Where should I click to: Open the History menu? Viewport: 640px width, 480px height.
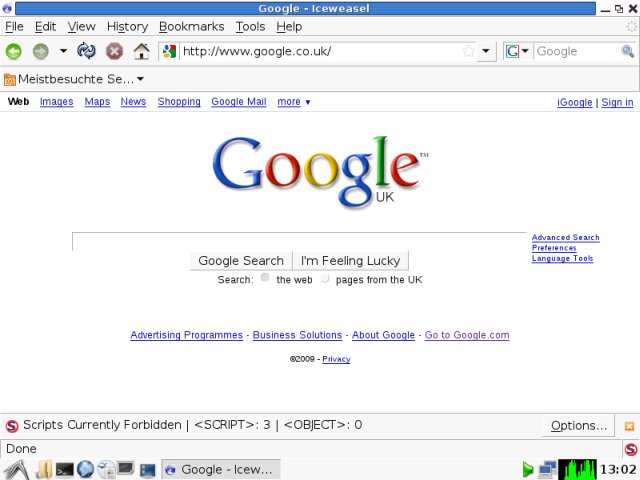pyautogui.click(x=127, y=27)
